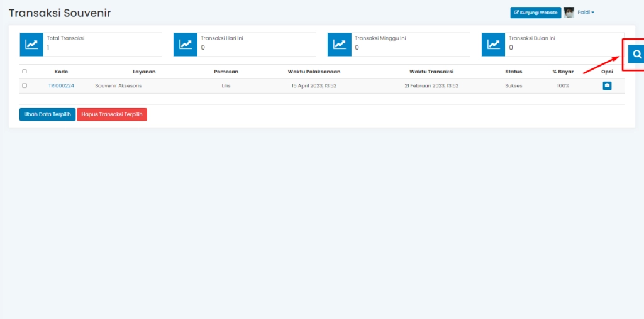644x319 pixels.
Task: Click the Transaksi Minggu Ini chart icon
Action: coord(340,45)
